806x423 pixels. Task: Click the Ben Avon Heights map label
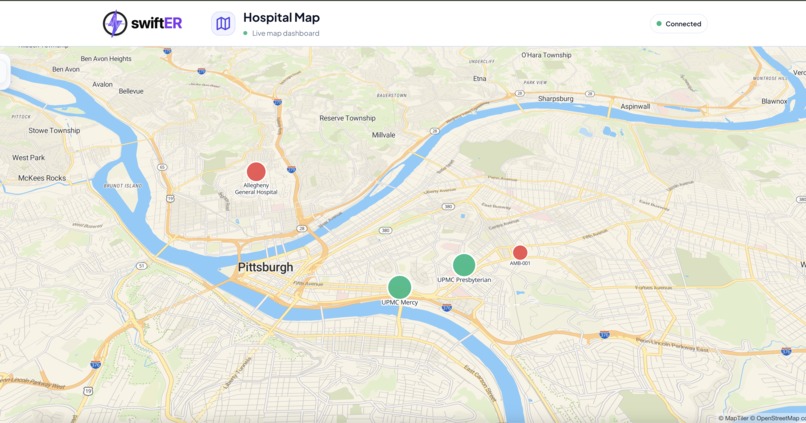pyautogui.click(x=106, y=59)
